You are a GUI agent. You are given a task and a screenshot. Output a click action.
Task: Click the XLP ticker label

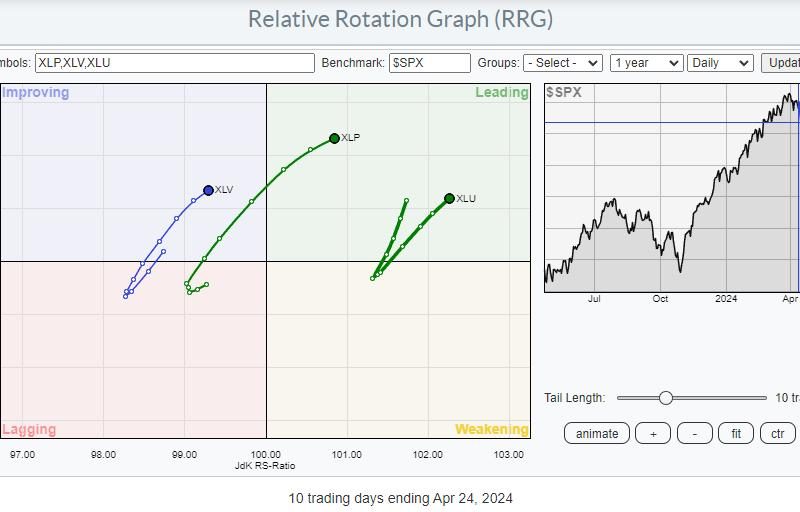(351, 138)
